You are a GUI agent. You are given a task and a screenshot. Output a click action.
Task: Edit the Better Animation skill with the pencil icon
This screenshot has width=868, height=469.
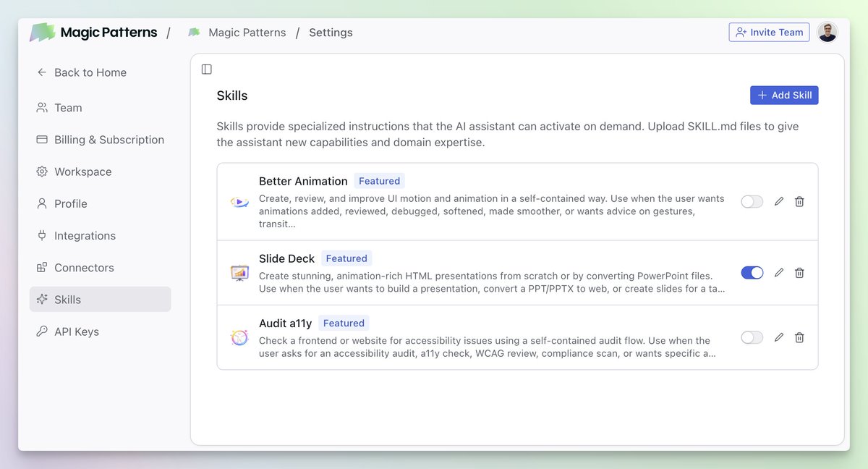[778, 201]
